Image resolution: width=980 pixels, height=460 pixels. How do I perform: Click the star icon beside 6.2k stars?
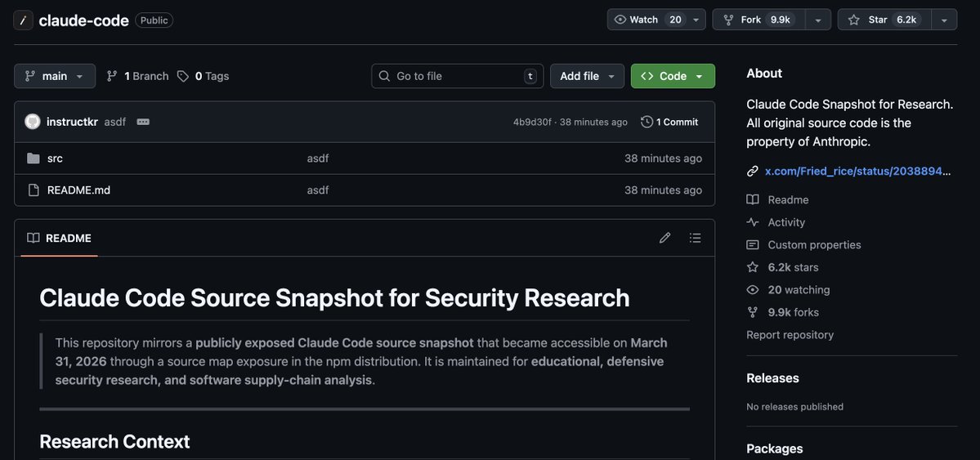pyautogui.click(x=753, y=267)
